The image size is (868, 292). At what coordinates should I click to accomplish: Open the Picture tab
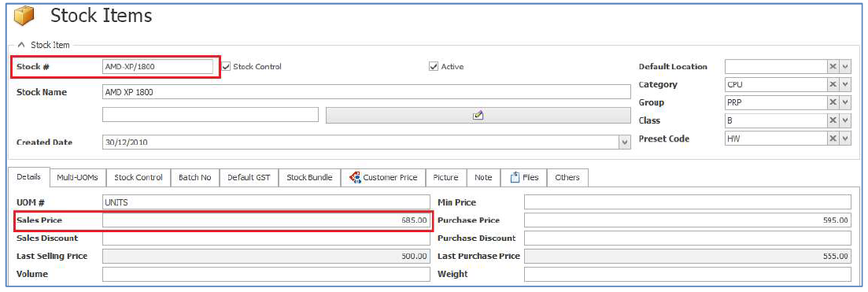click(x=445, y=177)
